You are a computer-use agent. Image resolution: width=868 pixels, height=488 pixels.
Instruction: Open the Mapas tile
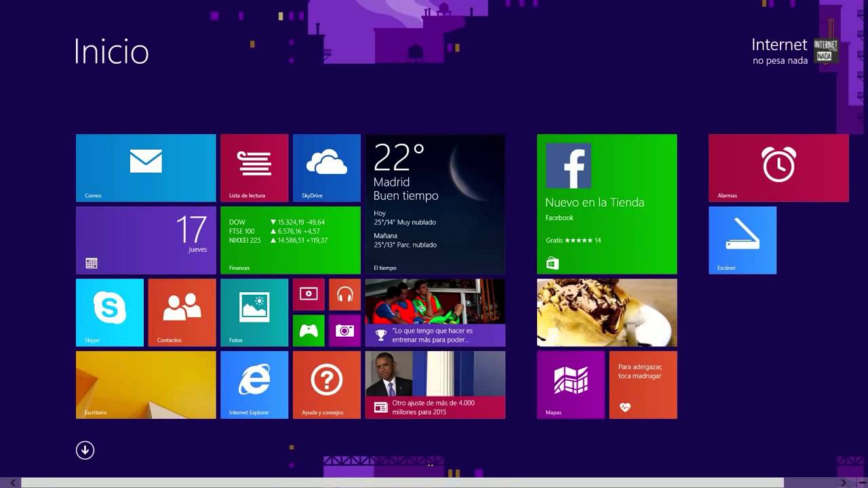571,385
